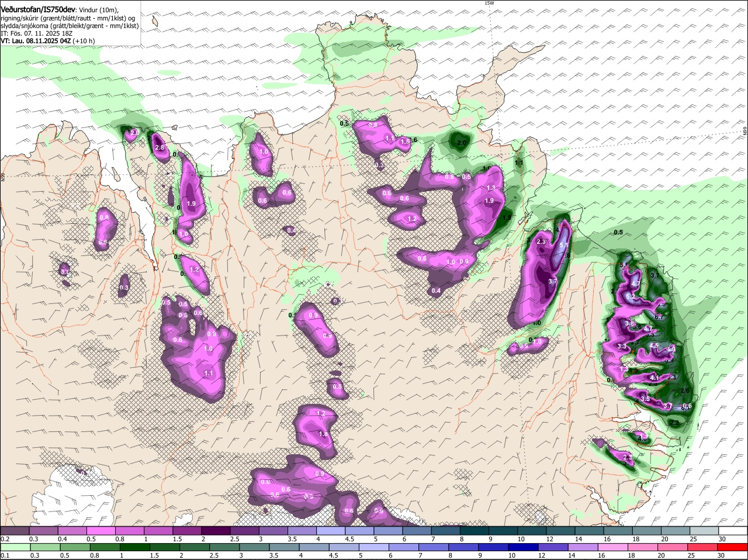The width and height of the screenshot is (748, 560).
Task: Pick the bright pink 0.5 swatch in snow scale
Action: pyautogui.click(x=101, y=531)
